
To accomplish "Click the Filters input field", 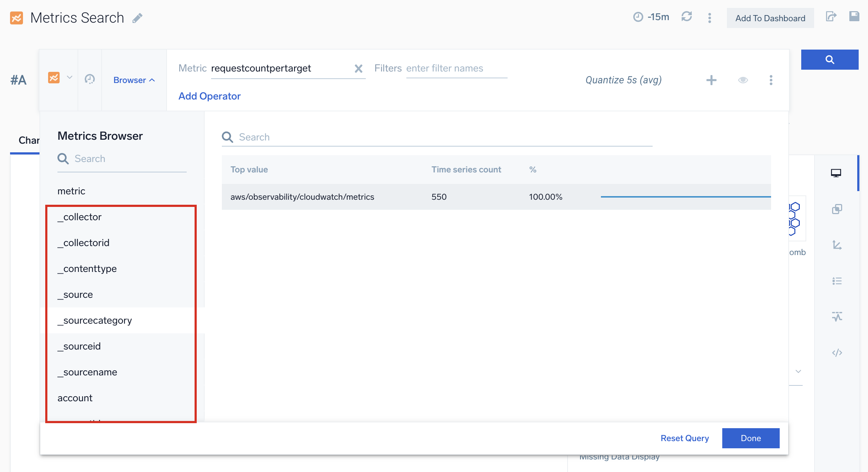I will [456, 68].
